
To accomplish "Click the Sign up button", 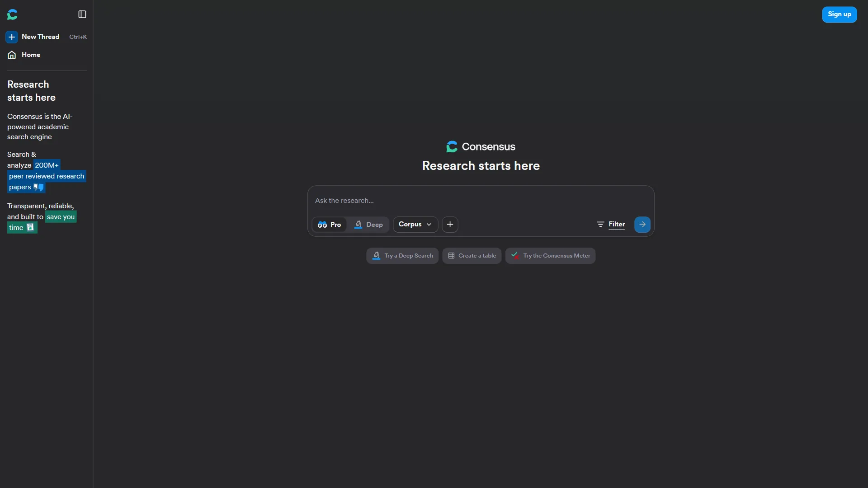I will (x=839, y=14).
